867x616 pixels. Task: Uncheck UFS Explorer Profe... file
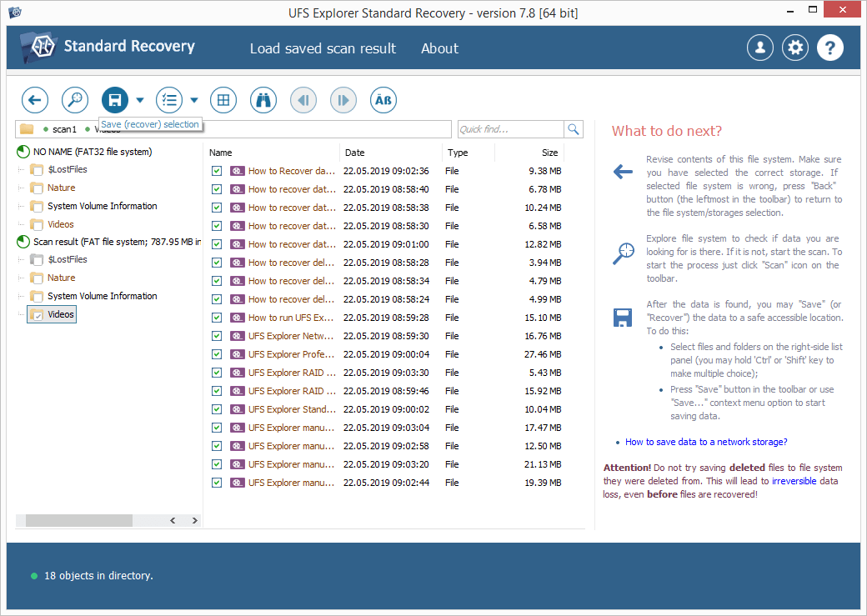[x=217, y=354]
